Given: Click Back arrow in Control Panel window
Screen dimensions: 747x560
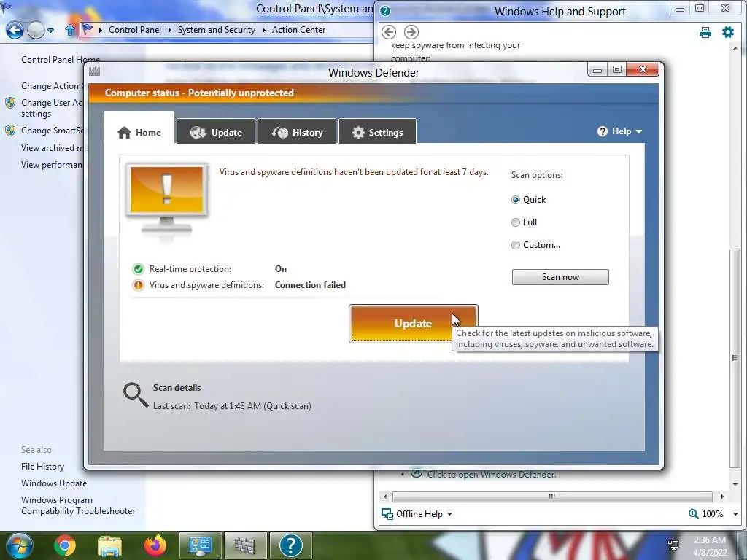Looking at the screenshot, I should (x=15, y=31).
